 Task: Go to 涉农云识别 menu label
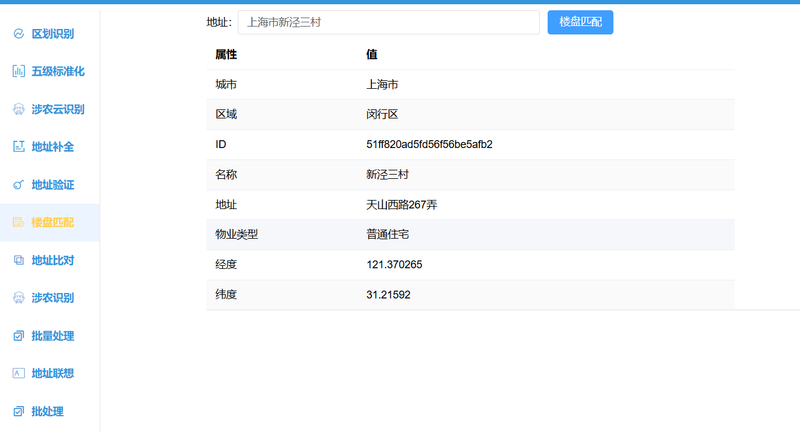point(58,109)
